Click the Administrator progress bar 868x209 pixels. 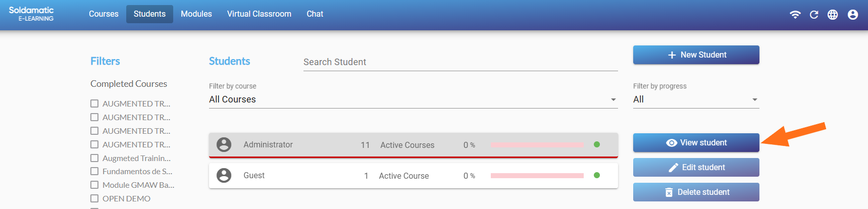537,145
